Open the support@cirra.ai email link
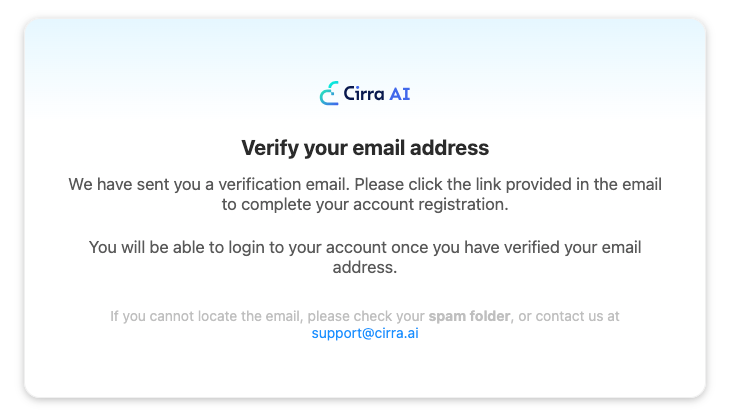731x412 pixels. [365, 333]
